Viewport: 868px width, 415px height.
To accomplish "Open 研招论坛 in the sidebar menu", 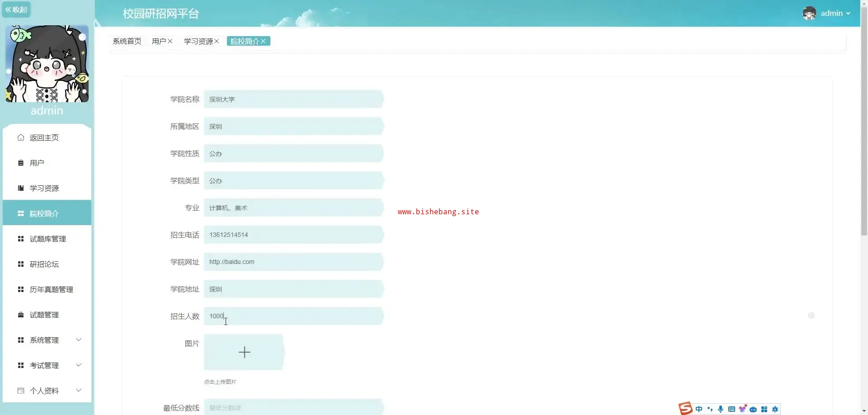I will coord(47,264).
